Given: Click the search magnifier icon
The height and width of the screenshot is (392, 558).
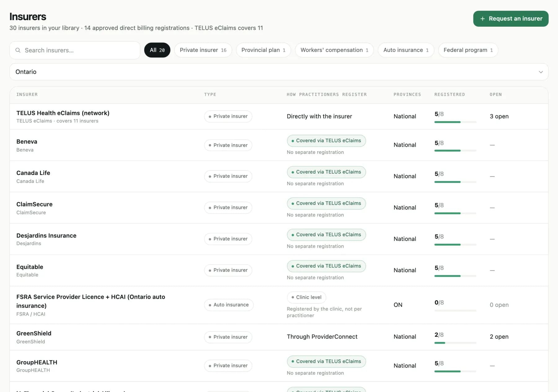Looking at the screenshot, I should 18,50.
